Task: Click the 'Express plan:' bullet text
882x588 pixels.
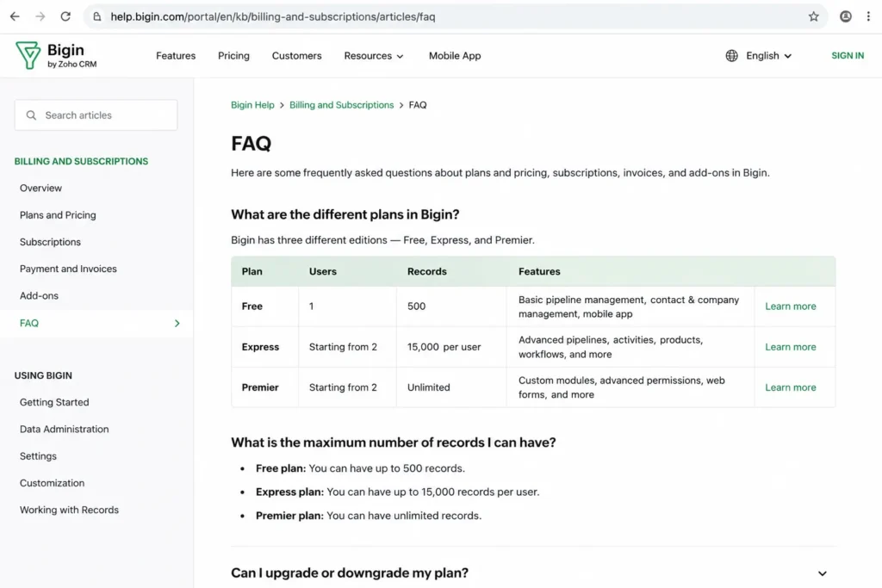Action: pos(289,492)
